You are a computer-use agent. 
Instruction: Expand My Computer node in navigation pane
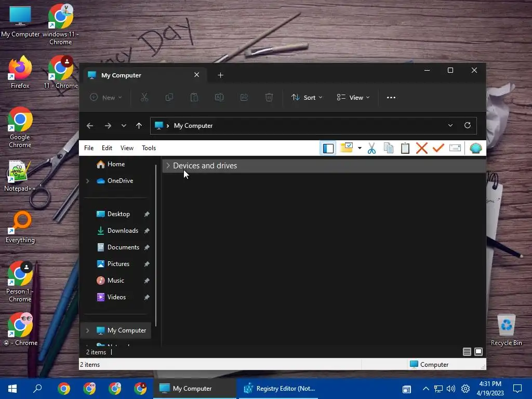point(87,330)
